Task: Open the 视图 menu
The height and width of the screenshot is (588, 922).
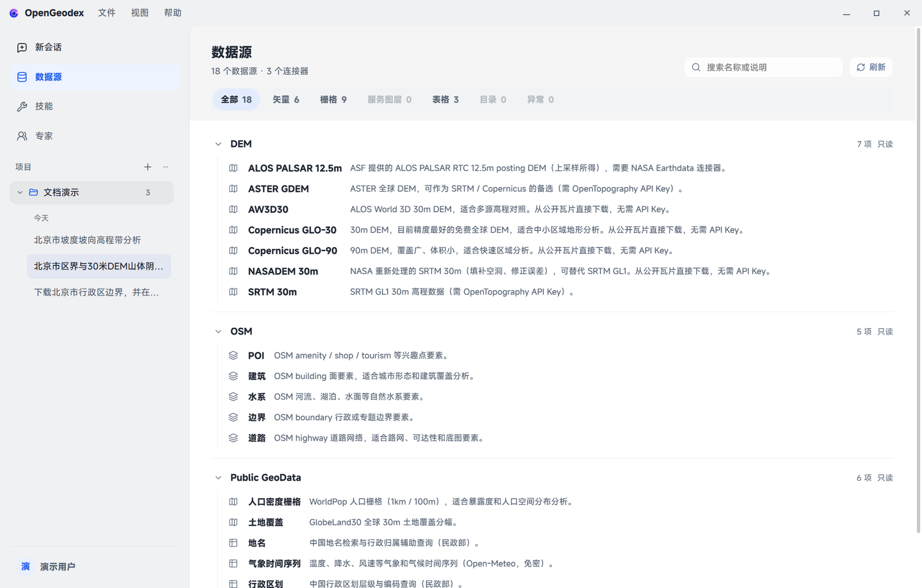Action: pos(139,13)
